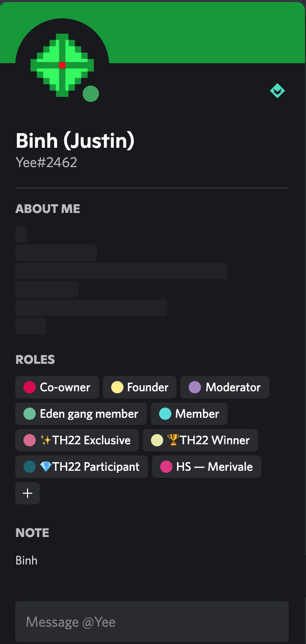
Task: Click the plus button to add a role
Action: [28, 493]
